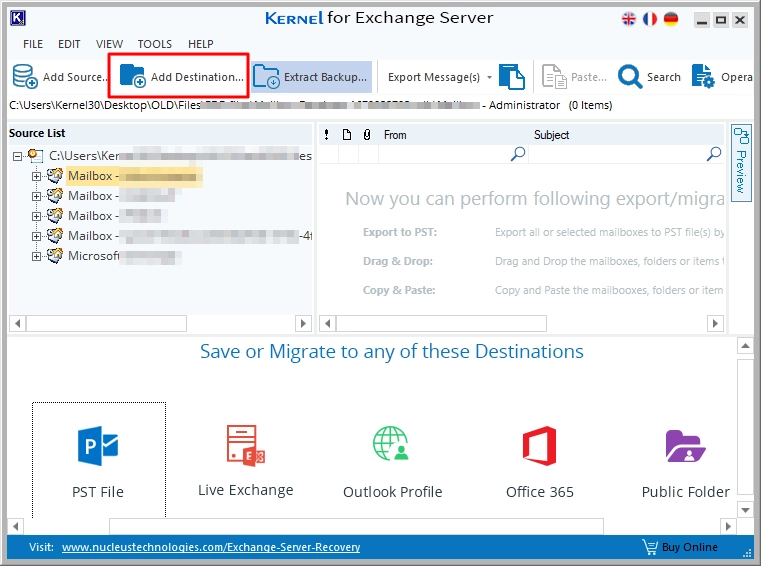Expand the third Mailbox node
Image resolution: width=761 pixels, height=566 pixels.
[36, 216]
